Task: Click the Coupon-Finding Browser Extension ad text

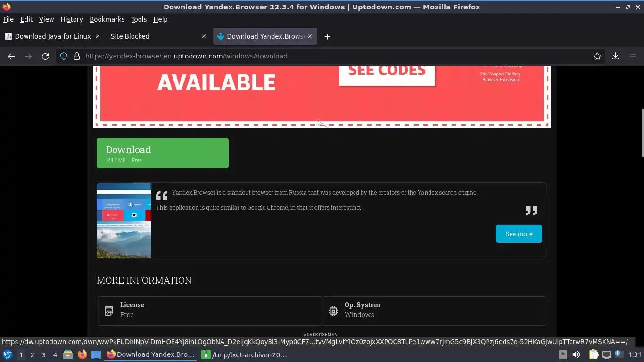Action: pos(500,77)
